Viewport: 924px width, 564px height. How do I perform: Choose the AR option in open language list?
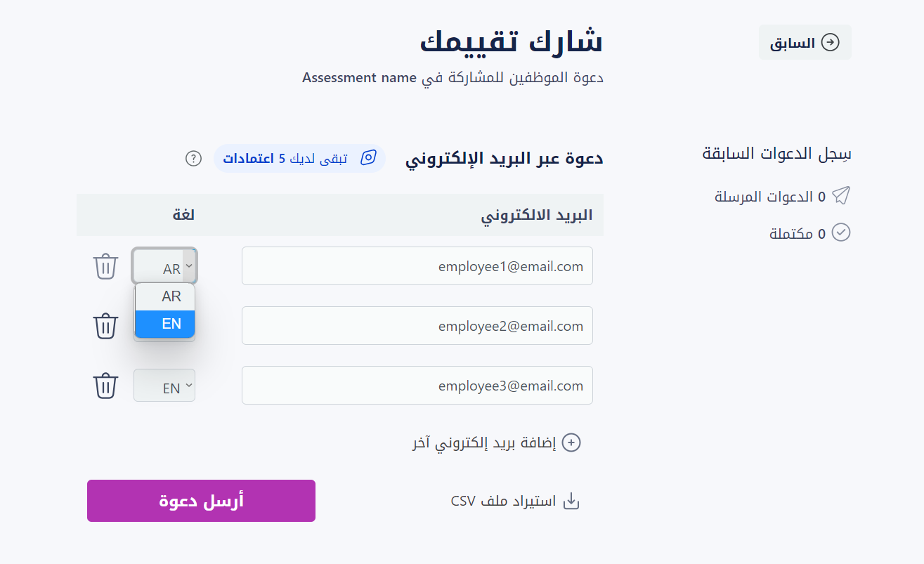[x=165, y=296]
